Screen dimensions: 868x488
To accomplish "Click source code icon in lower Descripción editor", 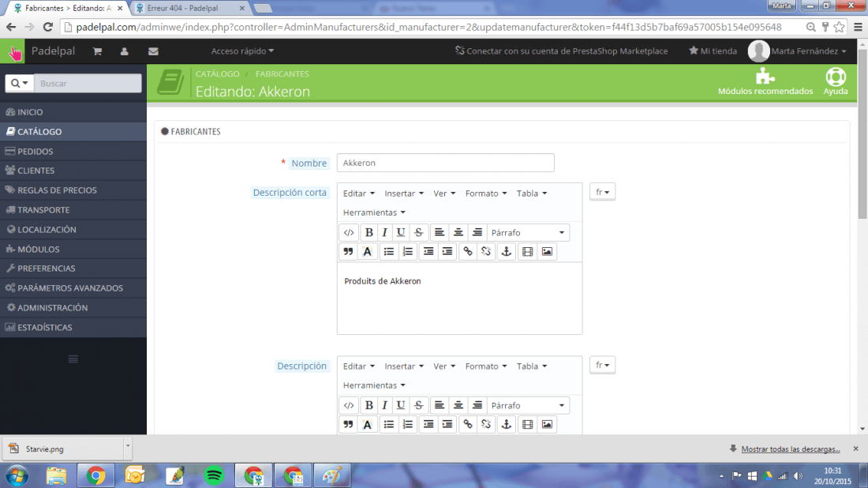I will [x=348, y=405].
